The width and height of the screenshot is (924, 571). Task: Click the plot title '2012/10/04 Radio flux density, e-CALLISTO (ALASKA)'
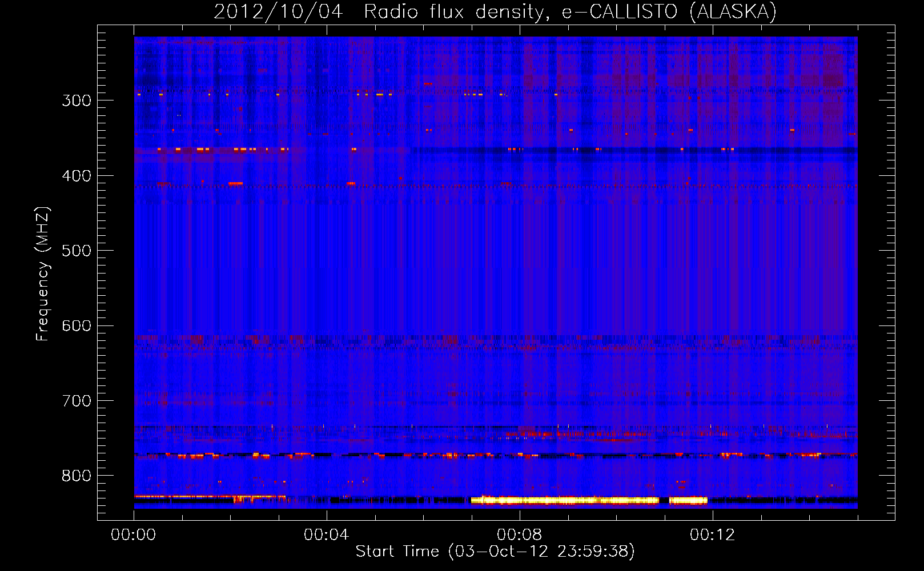click(x=495, y=11)
